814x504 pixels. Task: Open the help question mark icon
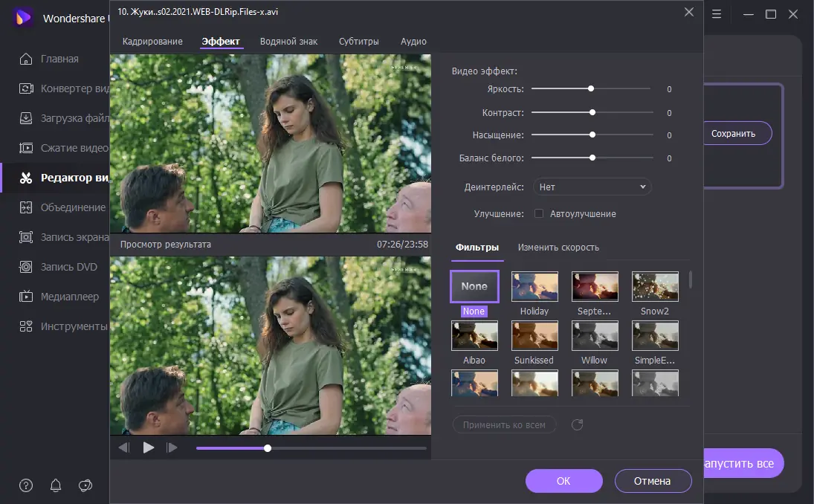(26, 485)
